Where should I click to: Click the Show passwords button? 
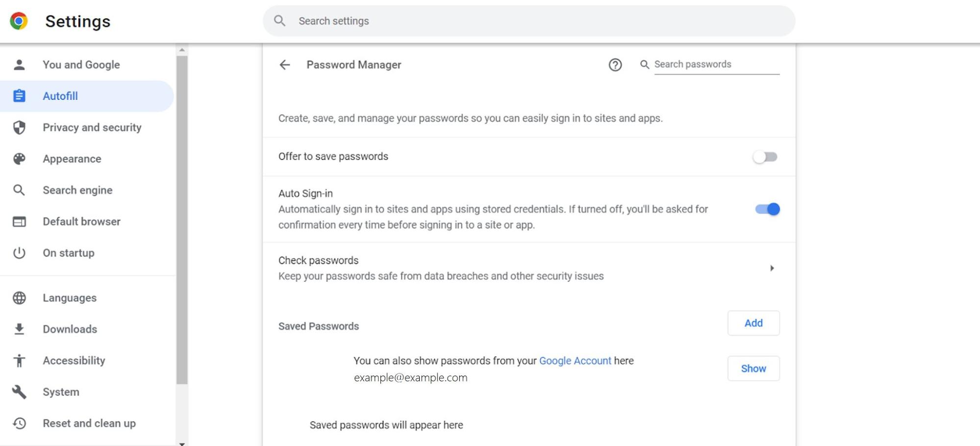(754, 369)
